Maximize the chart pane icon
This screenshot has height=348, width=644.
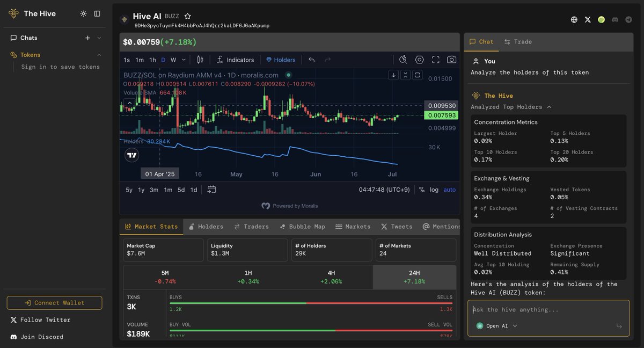418,75
